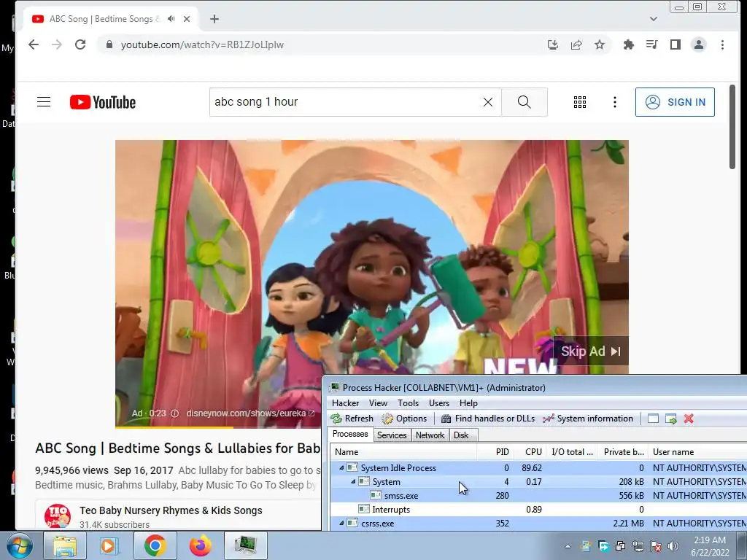
Task: Open ad info circle icon
Action: pyautogui.click(x=175, y=413)
